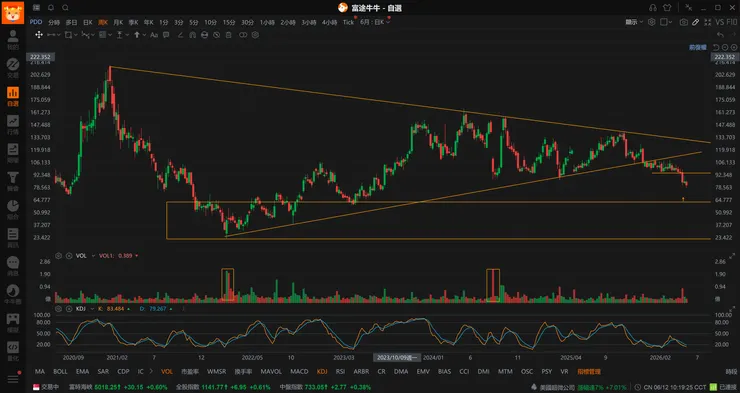This screenshot has width=740, height=393.
Task: Expand the KDJ indicator dropdown arrow
Action: point(93,309)
